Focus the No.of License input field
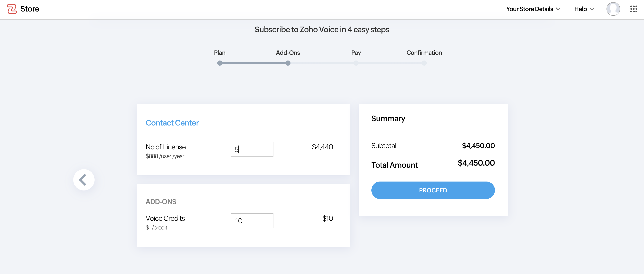644x274 pixels. (x=252, y=149)
